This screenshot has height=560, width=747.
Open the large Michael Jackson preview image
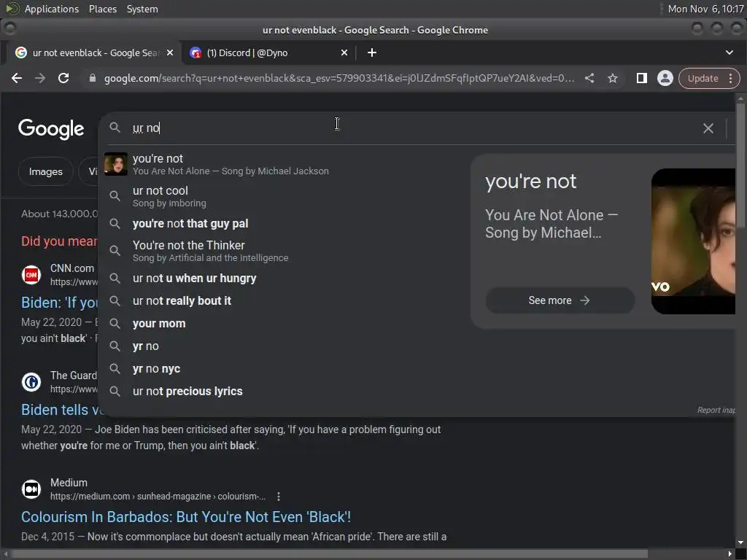(693, 241)
